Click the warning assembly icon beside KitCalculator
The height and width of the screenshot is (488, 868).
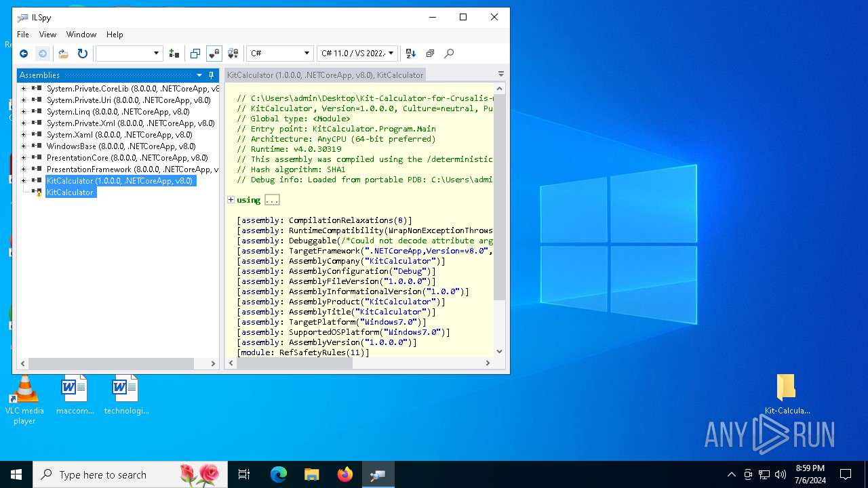pos(37,192)
